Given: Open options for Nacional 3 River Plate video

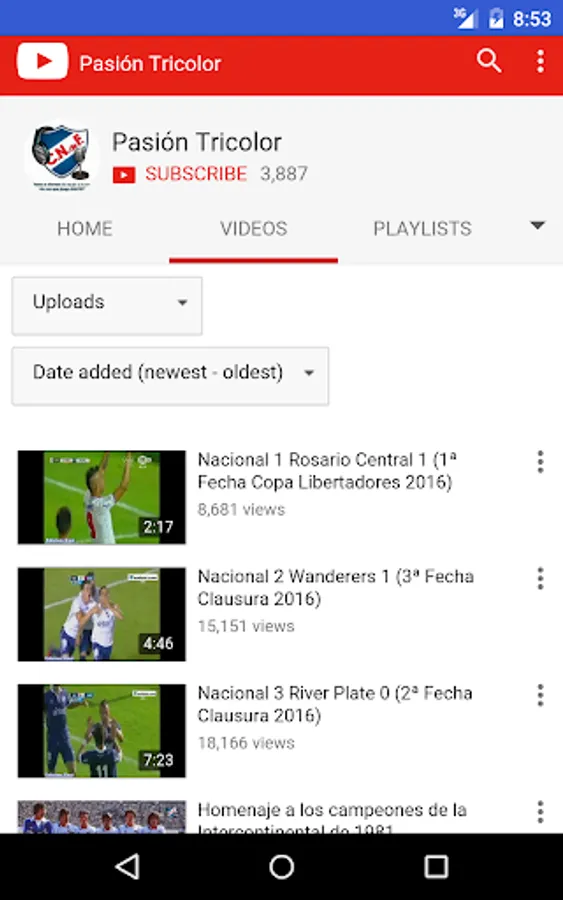Looking at the screenshot, I should [540, 695].
